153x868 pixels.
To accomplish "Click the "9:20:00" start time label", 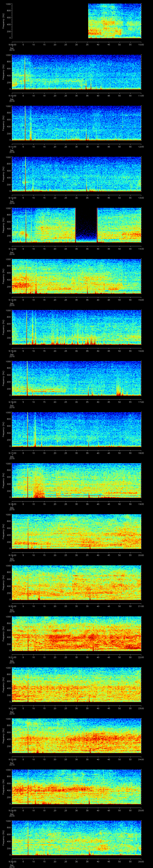I will pos(12,606).
